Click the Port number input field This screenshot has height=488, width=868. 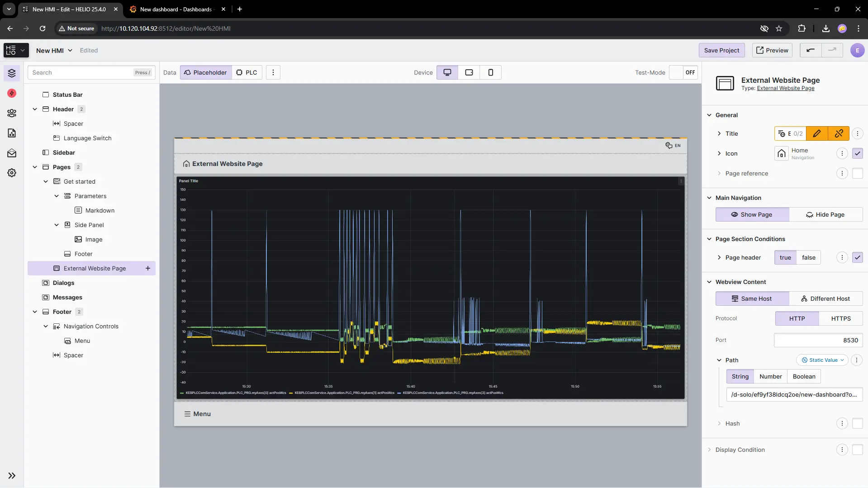point(818,340)
